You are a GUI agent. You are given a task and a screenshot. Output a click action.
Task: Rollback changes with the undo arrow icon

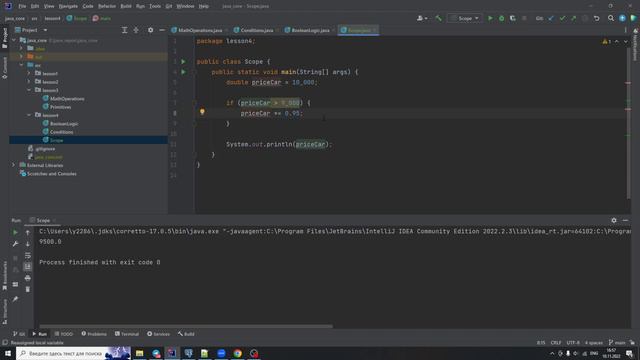[596, 18]
